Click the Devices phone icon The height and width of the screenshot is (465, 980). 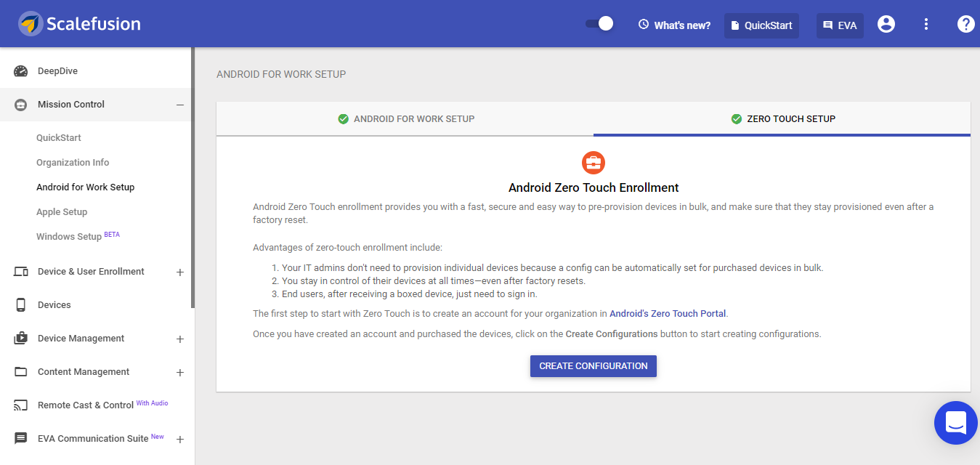21,305
